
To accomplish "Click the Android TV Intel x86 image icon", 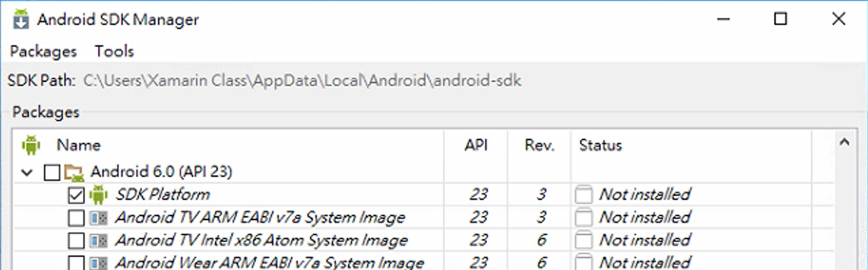I will point(98,241).
